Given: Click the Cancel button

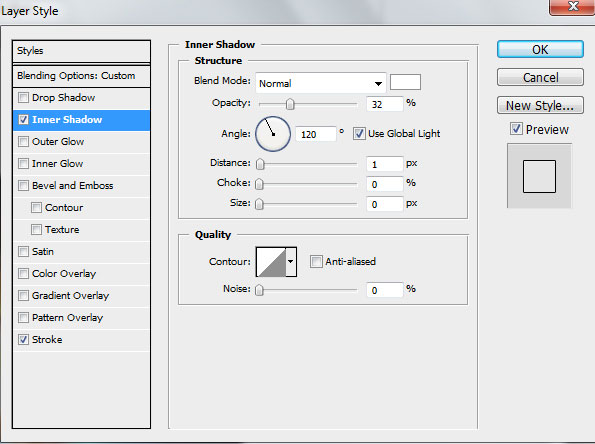Looking at the screenshot, I should click(540, 77).
